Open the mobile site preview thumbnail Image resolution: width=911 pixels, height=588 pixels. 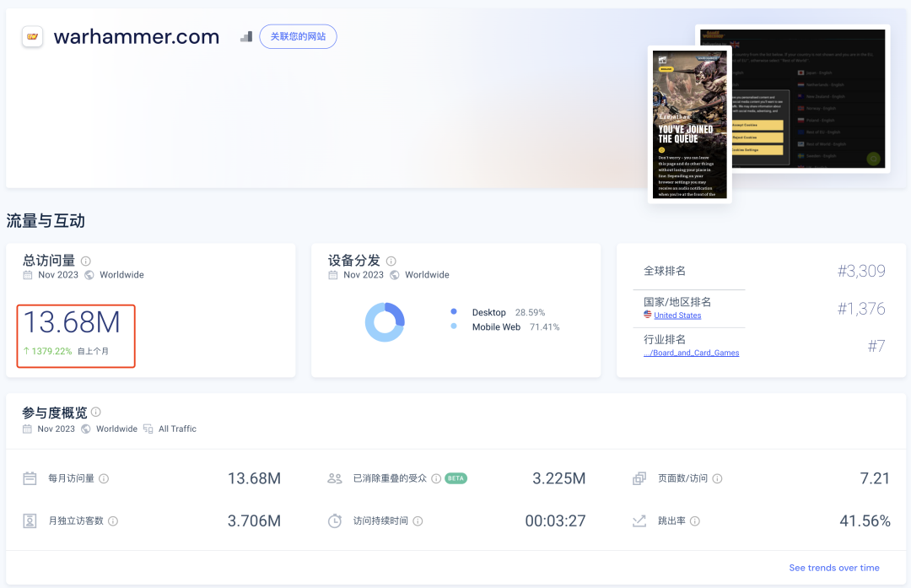pyautogui.click(x=690, y=124)
